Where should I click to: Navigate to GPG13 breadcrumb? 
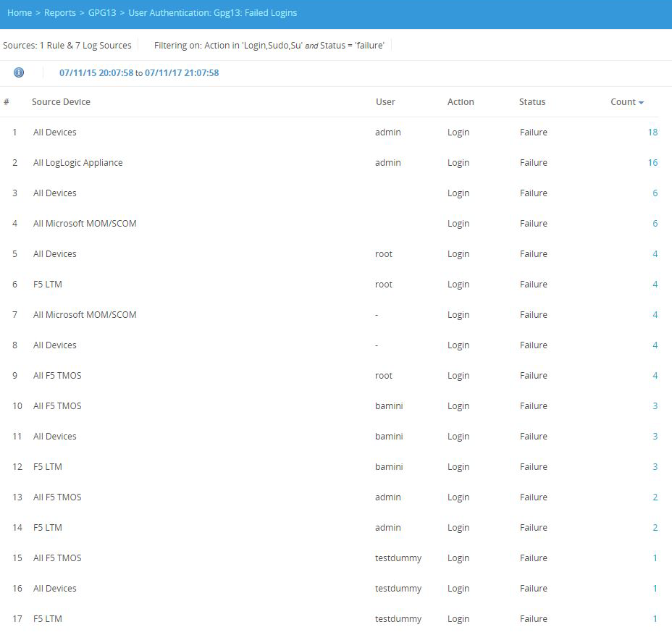(x=102, y=13)
